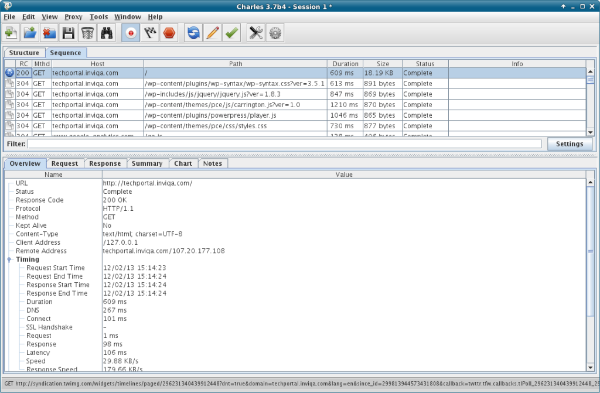The height and width of the screenshot is (393, 600).
Task: Click the Charles application icon in title bar
Action: [x=7, y=6]
